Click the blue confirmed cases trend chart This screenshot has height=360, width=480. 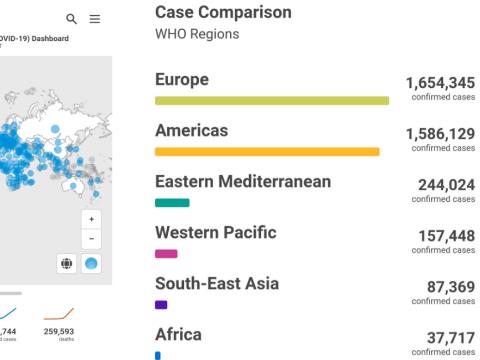7,314
